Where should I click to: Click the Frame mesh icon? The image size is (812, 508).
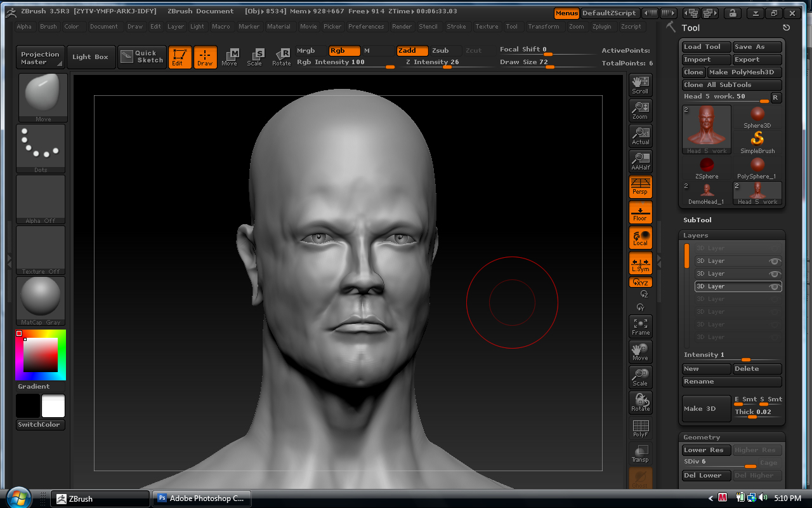(x=640, y=326)
